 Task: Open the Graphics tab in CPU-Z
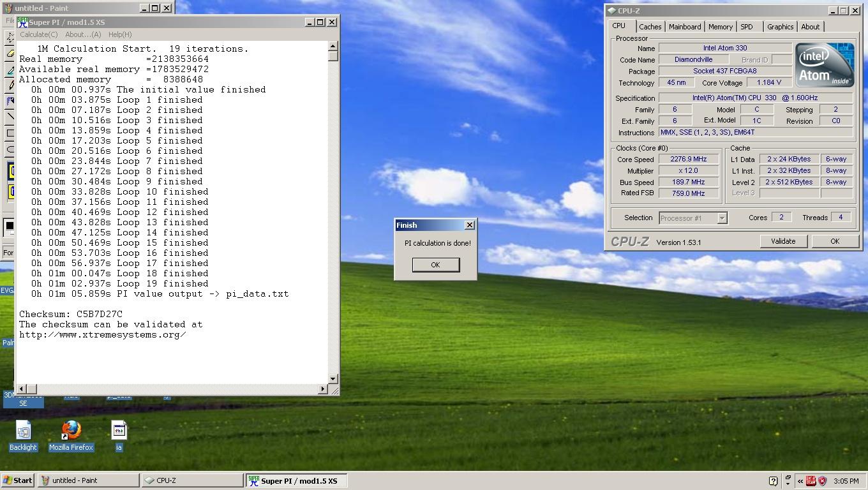(780, 27)
